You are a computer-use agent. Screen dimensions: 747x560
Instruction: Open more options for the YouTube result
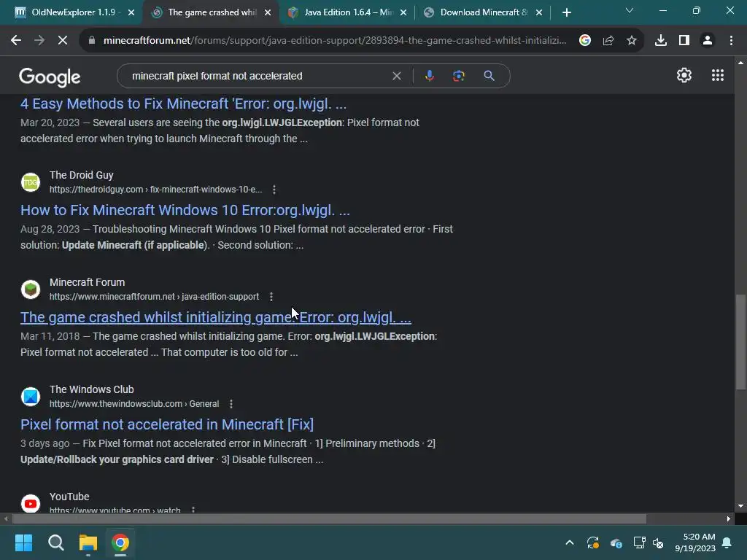(x=193, y=510)
